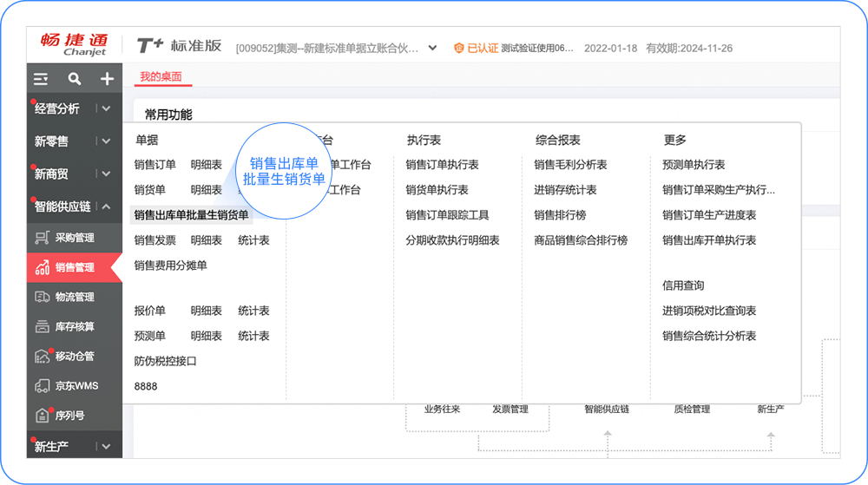
Task: Open 商品销售综合排行榜
Action: tap(581, 240)
